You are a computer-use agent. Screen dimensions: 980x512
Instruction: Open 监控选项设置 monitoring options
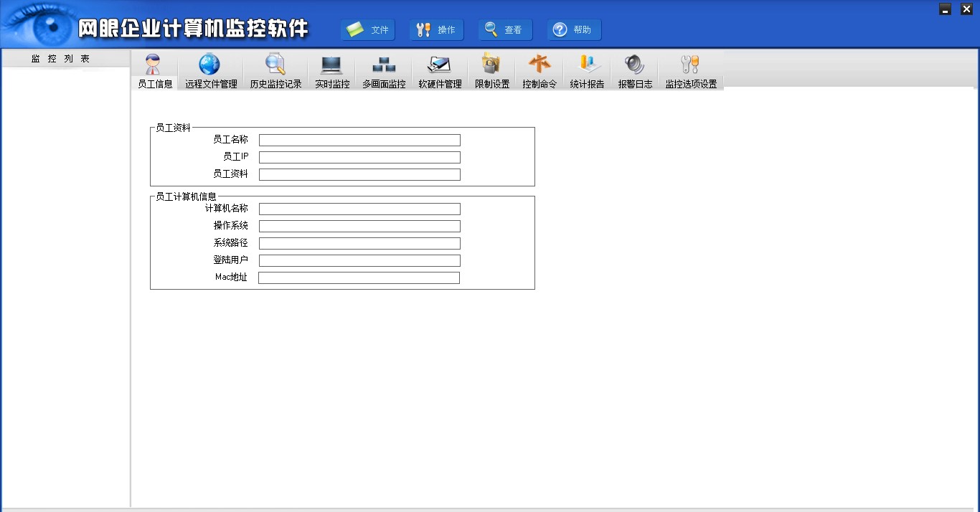coord(691,70)
